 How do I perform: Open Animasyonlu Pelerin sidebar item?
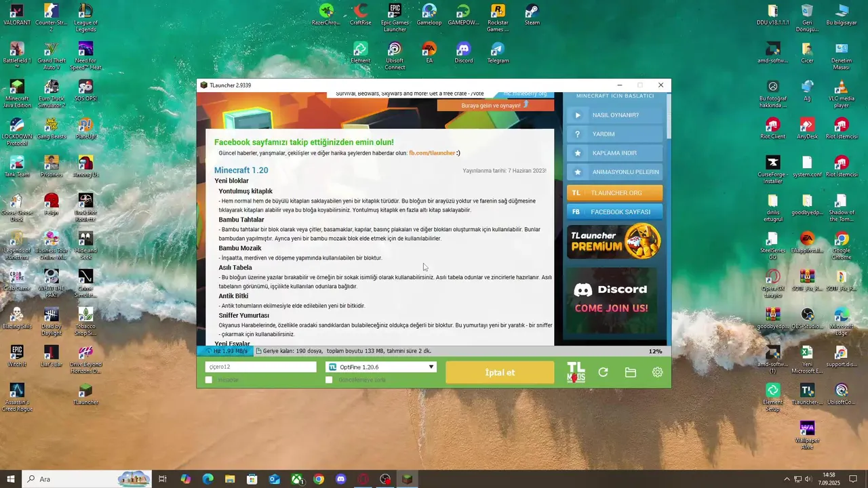click(614, 172)
